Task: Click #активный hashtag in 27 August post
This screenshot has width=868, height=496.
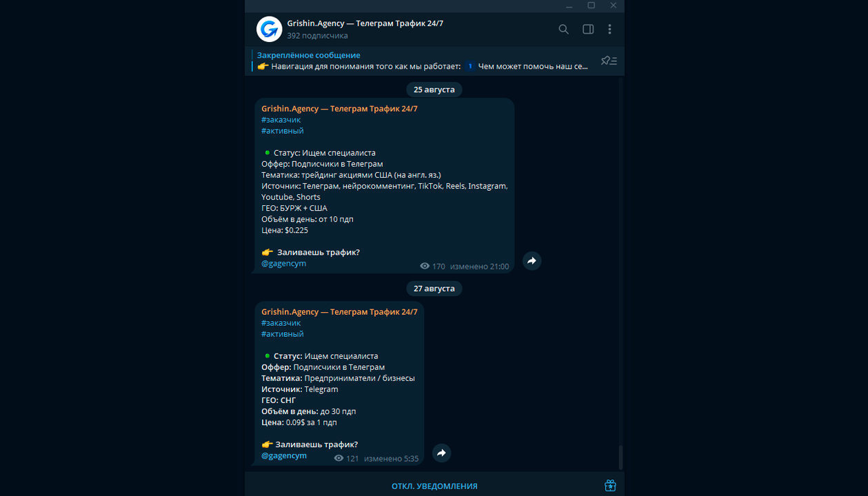Action: pyautogui.click(x=283, y=334)
